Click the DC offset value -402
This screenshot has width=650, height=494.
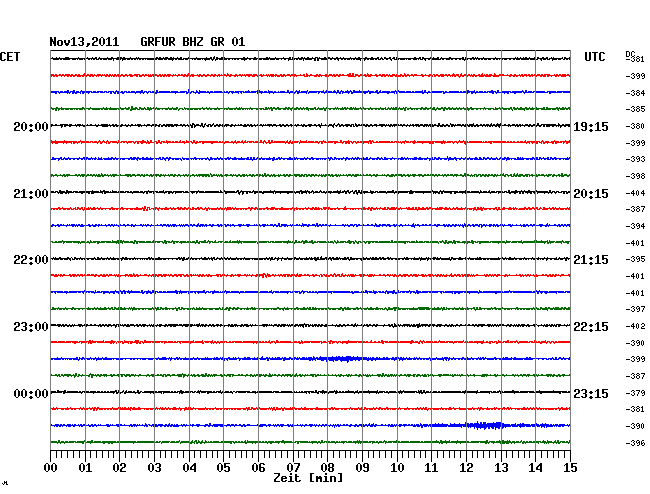point(635,326)
